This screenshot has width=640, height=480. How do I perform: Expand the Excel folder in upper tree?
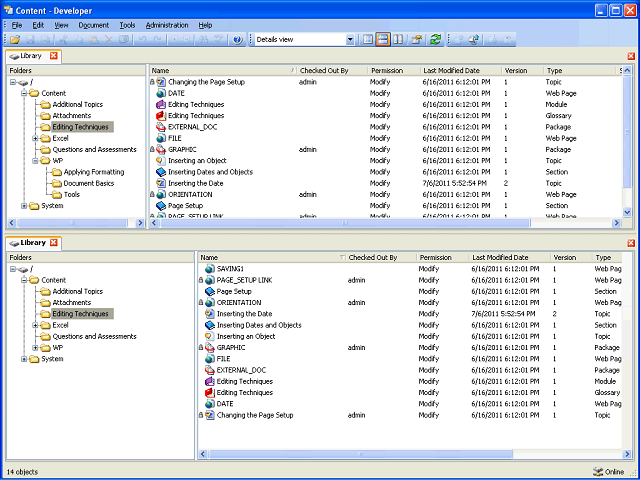[36, 138]
